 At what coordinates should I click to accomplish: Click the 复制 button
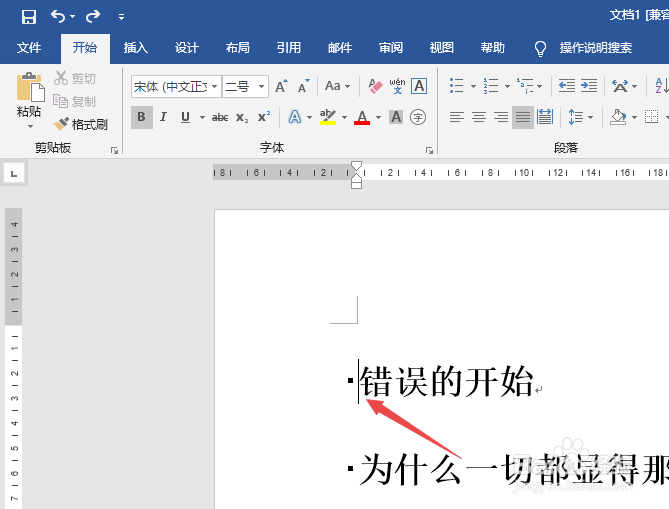pos(75,101)
